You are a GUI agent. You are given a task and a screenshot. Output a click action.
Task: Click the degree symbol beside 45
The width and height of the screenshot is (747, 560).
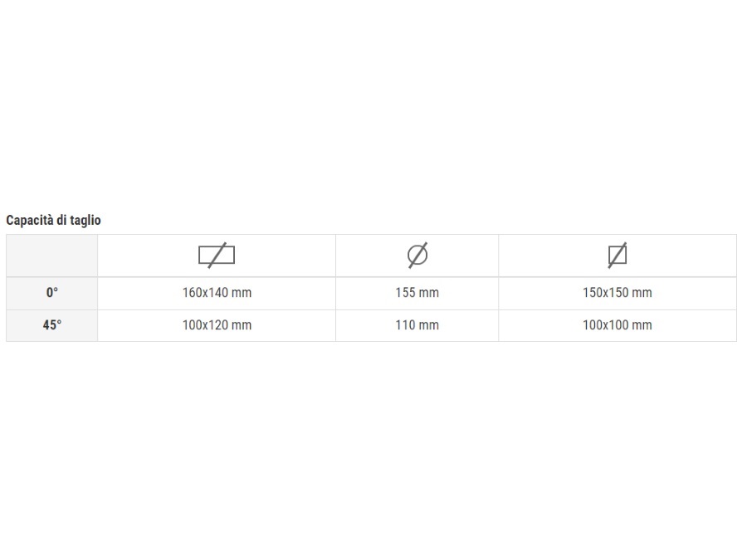pos(59,321)
